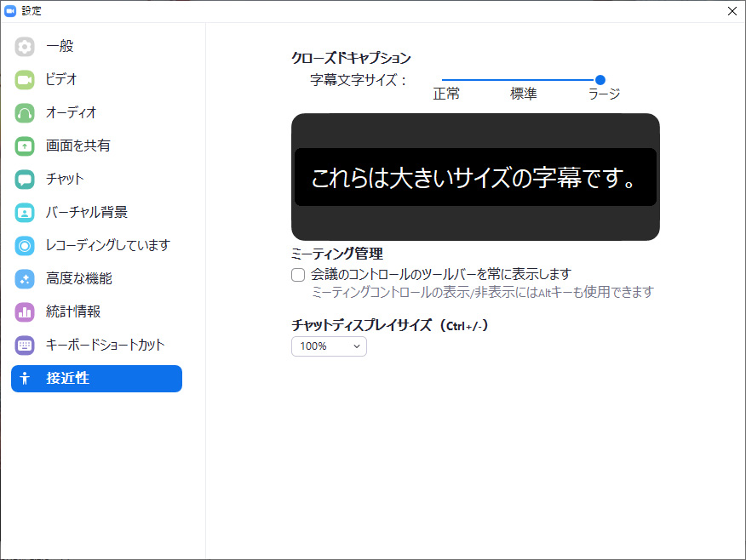Click the Audio (オーディオ) headphone icon
This screenshot has height=560, width=746.
pos(25,113)
